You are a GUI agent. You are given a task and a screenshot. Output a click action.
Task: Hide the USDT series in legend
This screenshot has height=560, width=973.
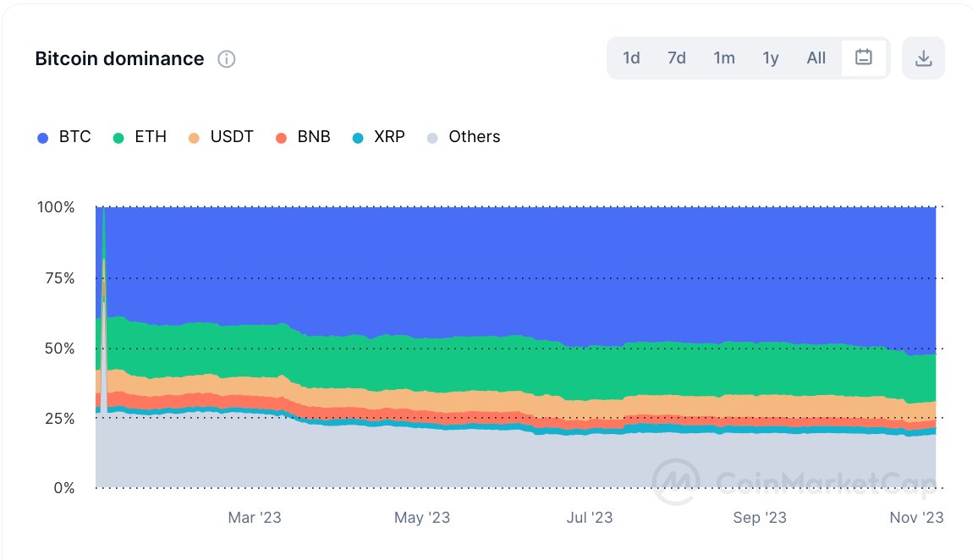tap(221, 137)
